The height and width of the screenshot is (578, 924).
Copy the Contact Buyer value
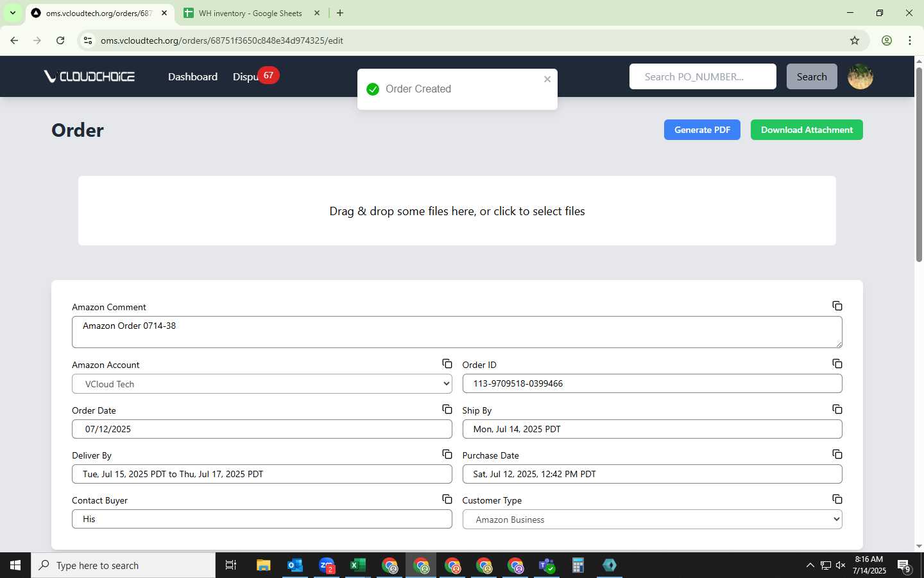[447, 499]
